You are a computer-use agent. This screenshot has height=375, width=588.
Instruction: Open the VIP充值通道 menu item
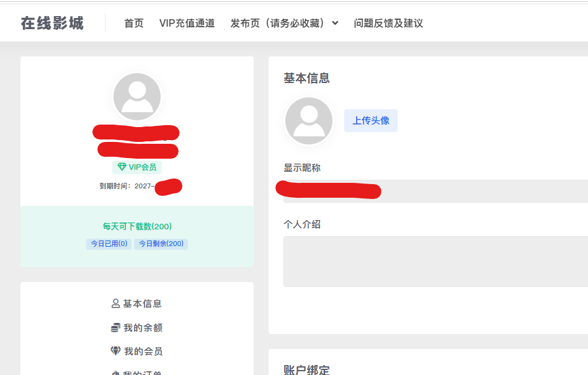[187, 23]
